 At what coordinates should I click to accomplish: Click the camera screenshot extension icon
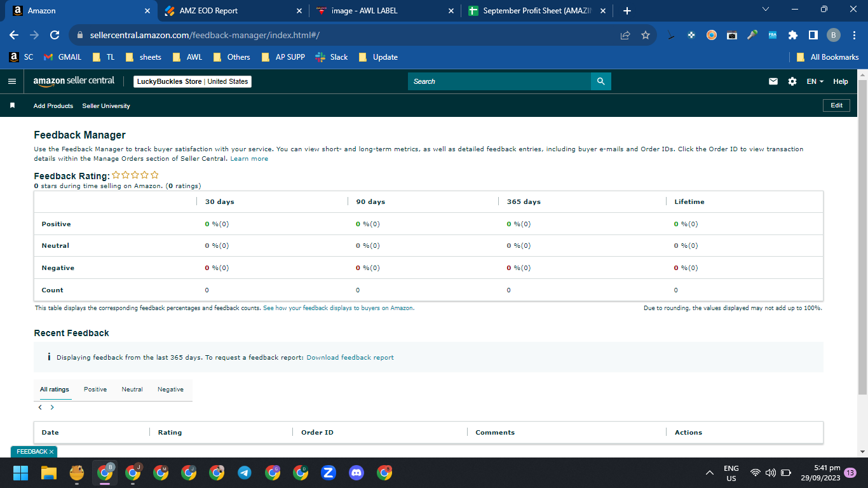[x=732, y=35]
